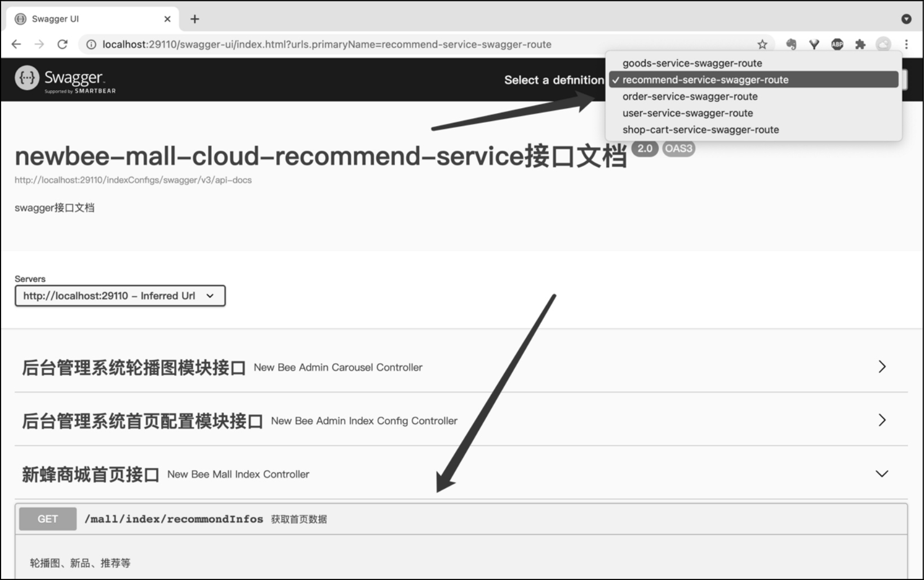Click the GET method badge

[48, 519]
